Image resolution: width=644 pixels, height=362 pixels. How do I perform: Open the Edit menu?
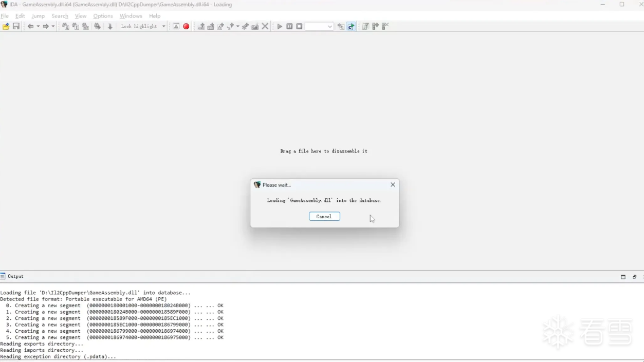20,16
